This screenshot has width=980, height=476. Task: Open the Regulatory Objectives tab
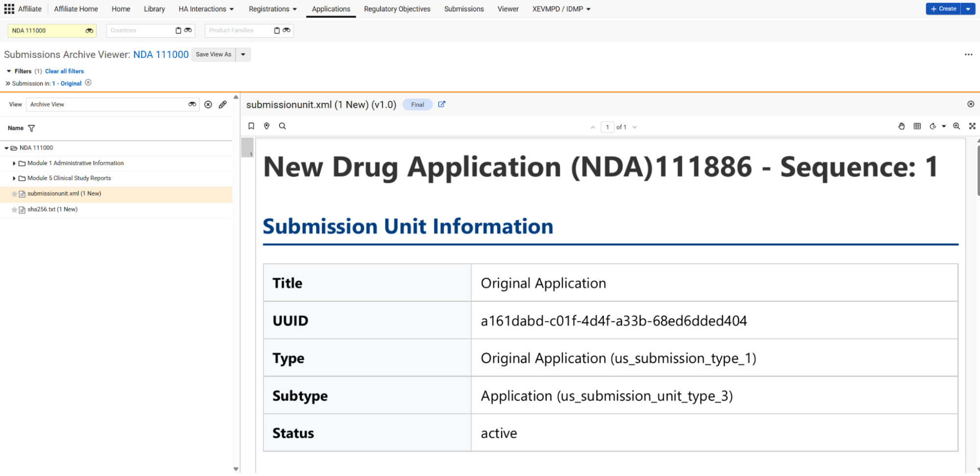tap(397, 9)
